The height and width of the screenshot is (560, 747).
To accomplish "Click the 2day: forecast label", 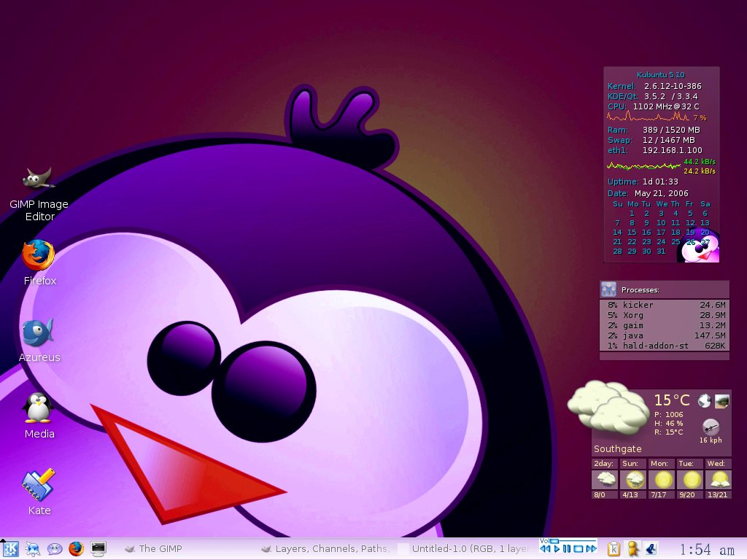I will 603,463.
